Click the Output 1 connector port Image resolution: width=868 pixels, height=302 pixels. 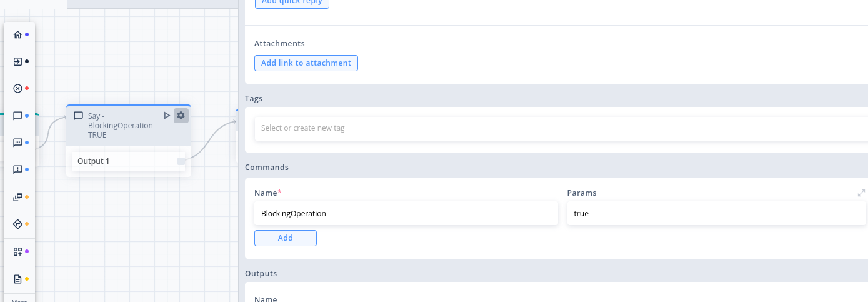click(x=181, y=161)
